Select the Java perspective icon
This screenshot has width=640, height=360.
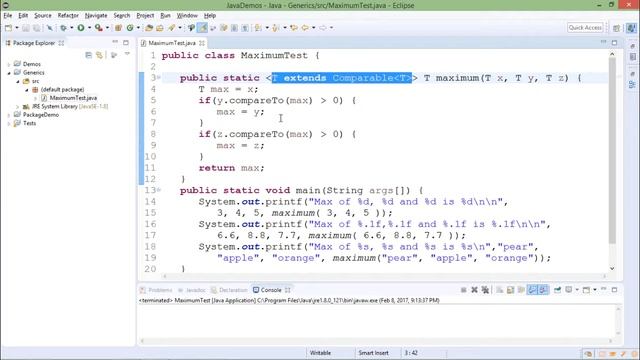click(x=631, y=28)
